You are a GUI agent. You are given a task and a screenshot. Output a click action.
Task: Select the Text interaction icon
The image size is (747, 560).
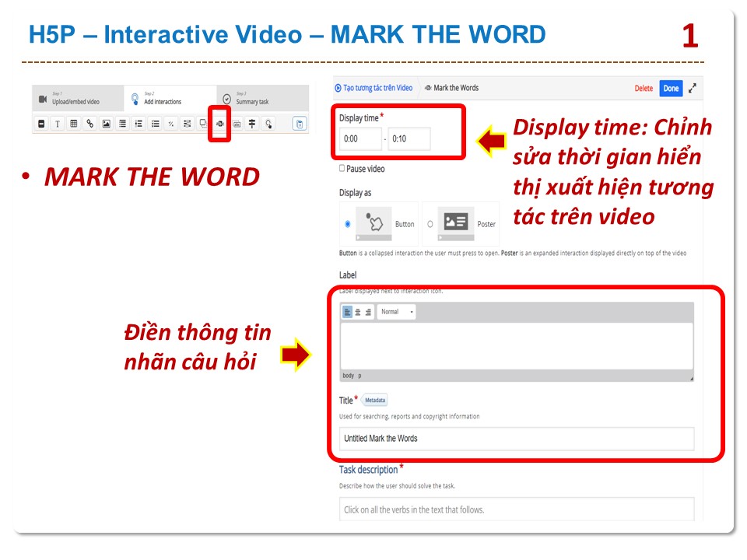[x=58, y=124]
